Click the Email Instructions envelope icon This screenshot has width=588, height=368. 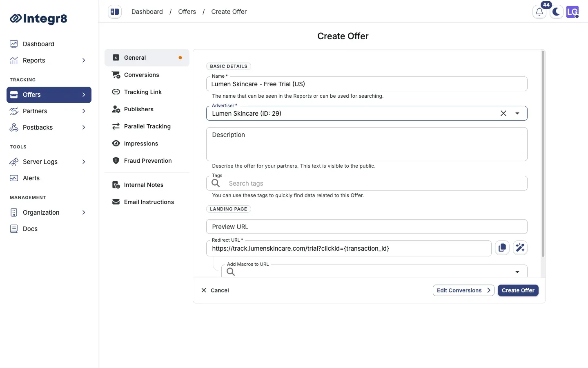pyautogui.click(x=116, y=202)
